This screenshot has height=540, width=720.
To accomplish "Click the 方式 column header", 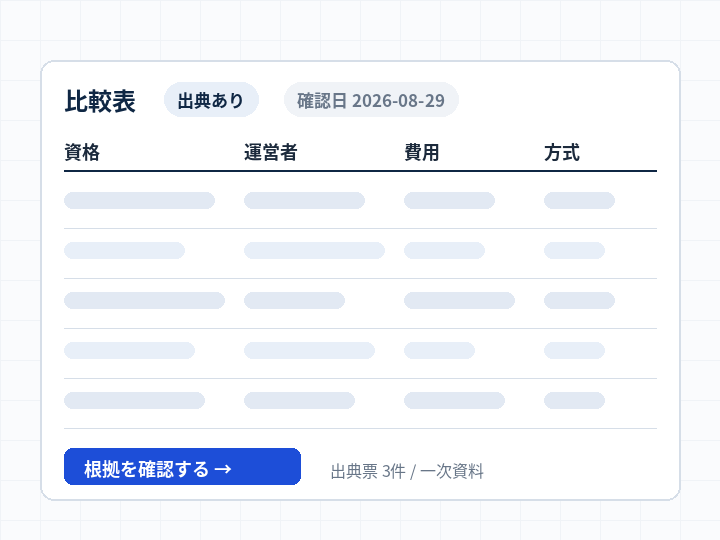I will point(562,152).
